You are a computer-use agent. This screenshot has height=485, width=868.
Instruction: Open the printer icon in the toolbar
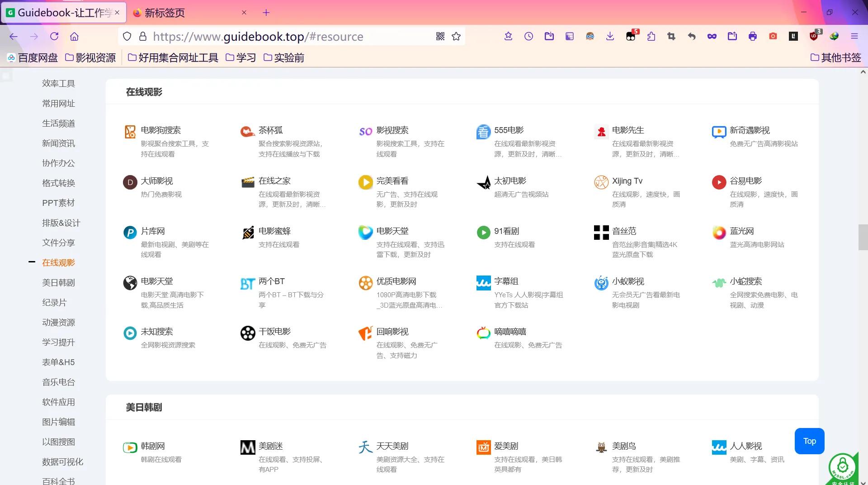(x=753, y=36)
